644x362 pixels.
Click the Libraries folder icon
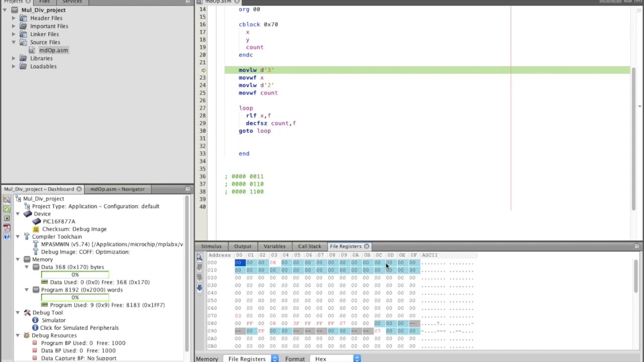[x=23, y=58]
